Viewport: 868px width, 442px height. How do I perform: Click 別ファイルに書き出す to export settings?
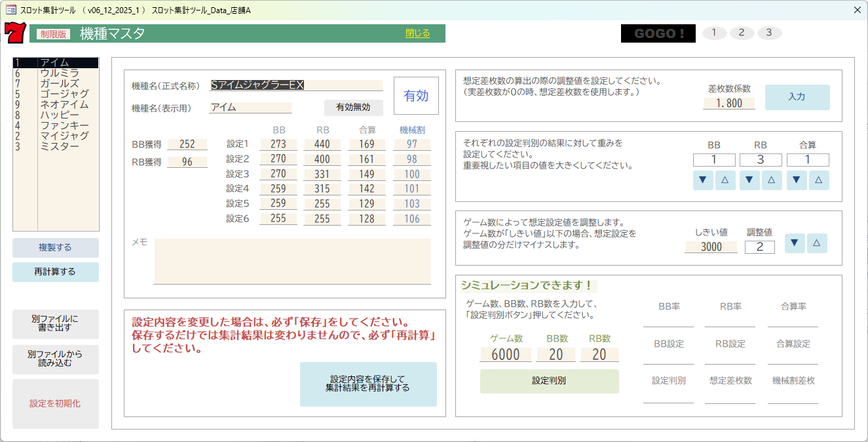click(56, 324)
